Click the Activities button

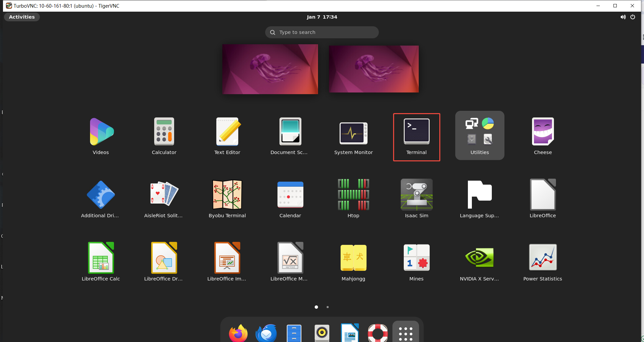coord(22,17)
